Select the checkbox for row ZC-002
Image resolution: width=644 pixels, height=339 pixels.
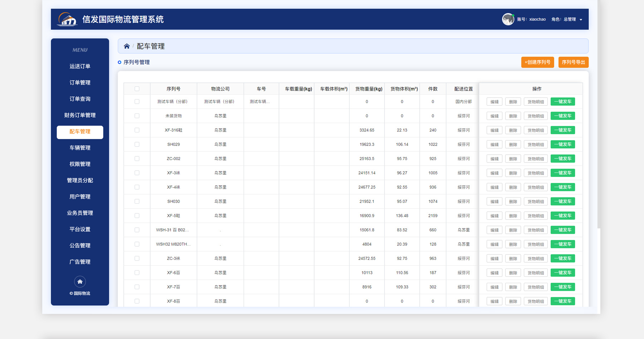[137, 159]
